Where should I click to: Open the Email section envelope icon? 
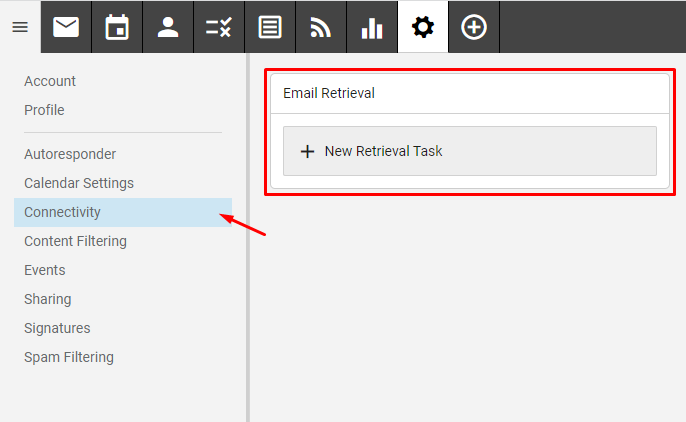click(66, 27)
